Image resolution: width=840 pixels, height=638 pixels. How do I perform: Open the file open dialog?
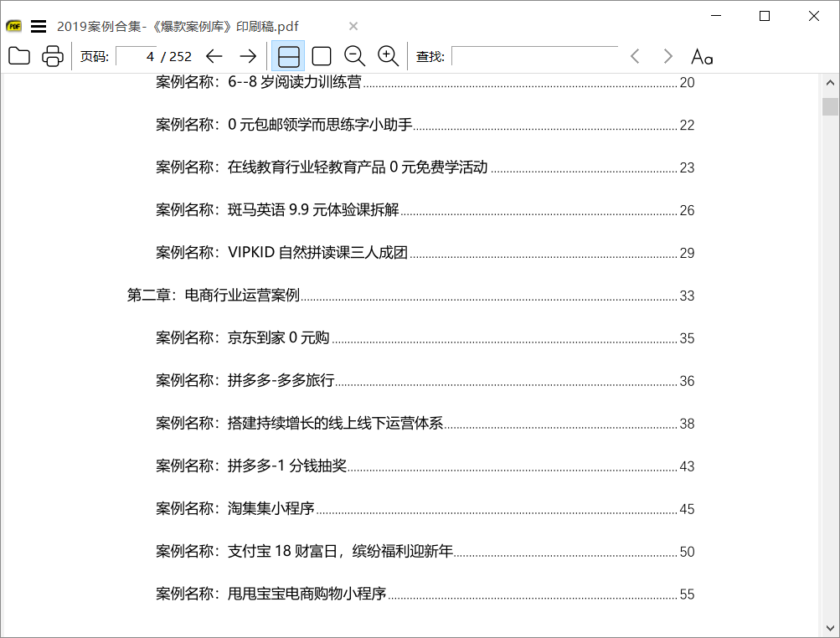coord(18,55)
